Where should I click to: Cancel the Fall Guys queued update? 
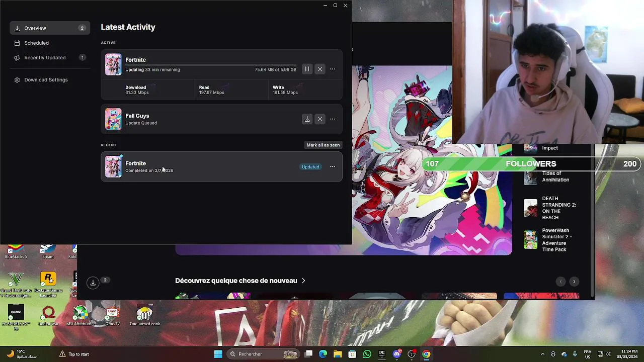coord(320,119)
